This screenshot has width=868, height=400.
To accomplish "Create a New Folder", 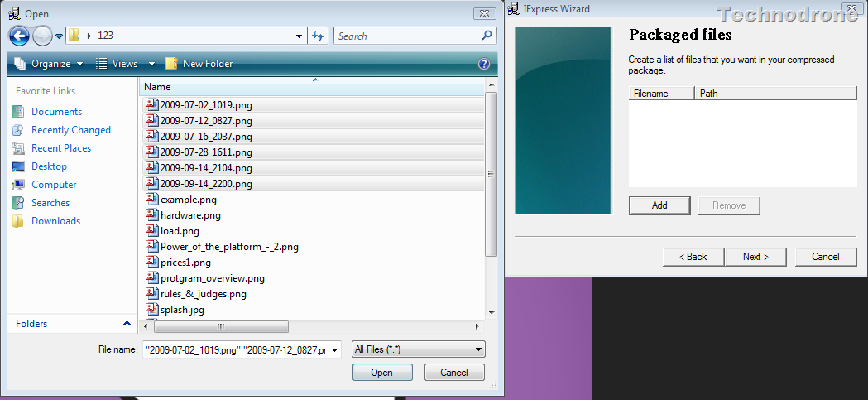I will 199,64.
